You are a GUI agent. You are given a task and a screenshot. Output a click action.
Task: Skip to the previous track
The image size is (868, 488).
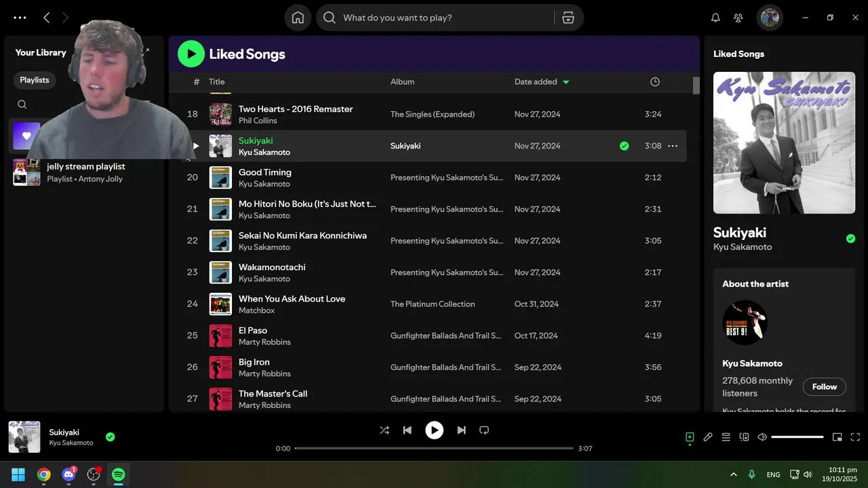(407, 430)
